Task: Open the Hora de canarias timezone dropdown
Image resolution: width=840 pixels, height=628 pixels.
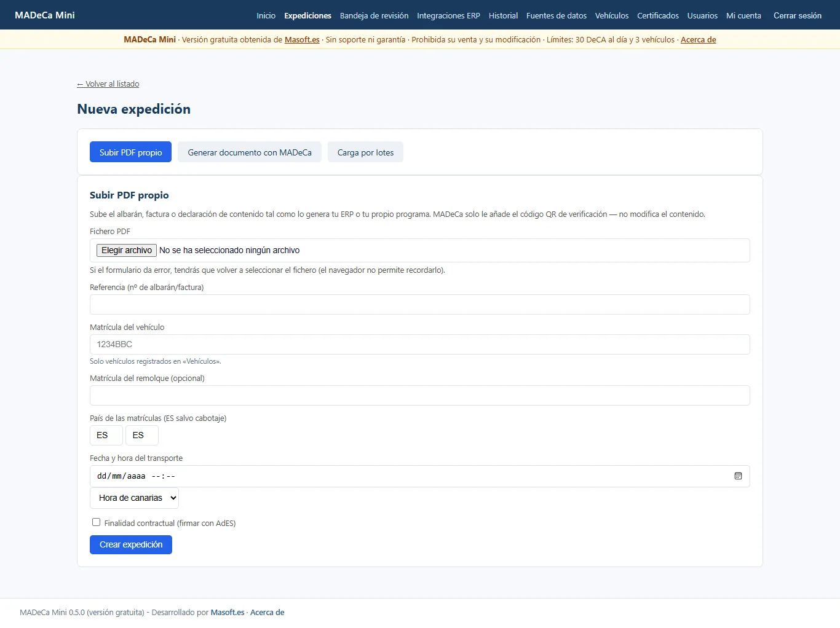Action: tap(134, 498)
